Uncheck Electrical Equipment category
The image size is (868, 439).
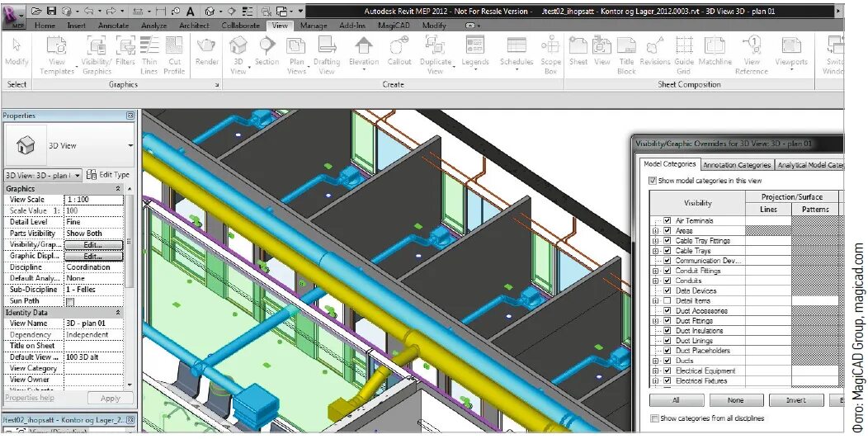click(x=667, y=371)
